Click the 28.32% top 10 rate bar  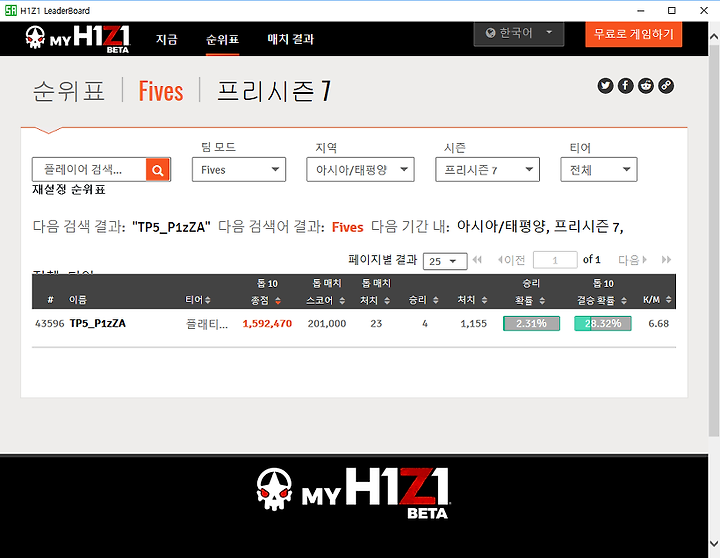[603, 323]
